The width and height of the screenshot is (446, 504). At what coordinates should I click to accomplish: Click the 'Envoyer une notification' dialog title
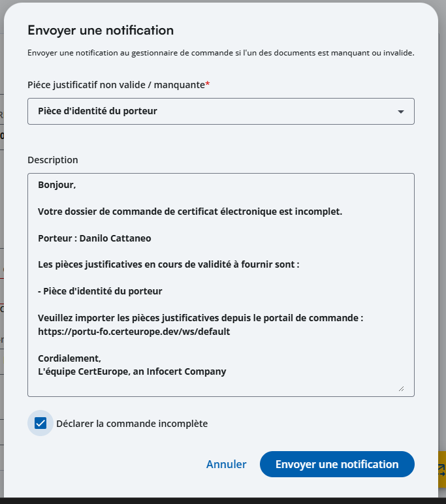tap(101, 30)
